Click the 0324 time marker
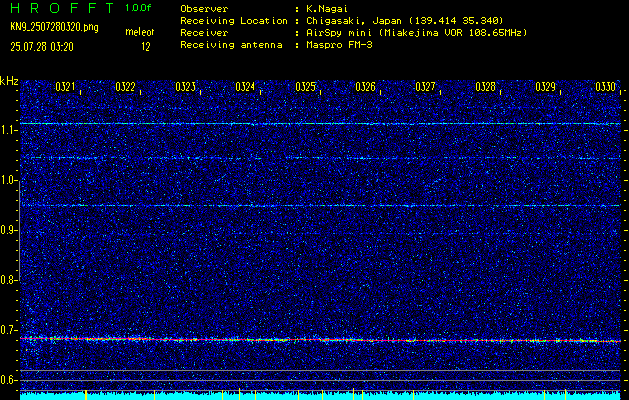Image resolution: width=629 pixels, height=400 pixels. [x=245, y=87]
